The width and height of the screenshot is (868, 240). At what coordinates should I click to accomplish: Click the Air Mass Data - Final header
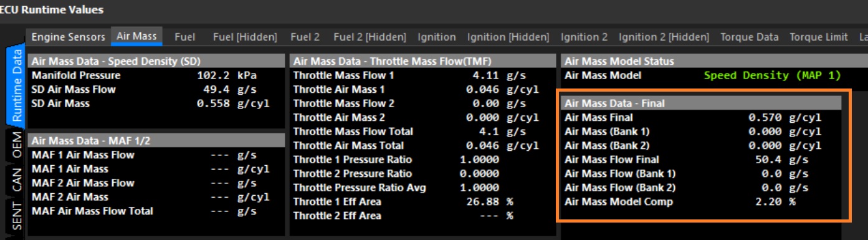click(x=702, y=103)
